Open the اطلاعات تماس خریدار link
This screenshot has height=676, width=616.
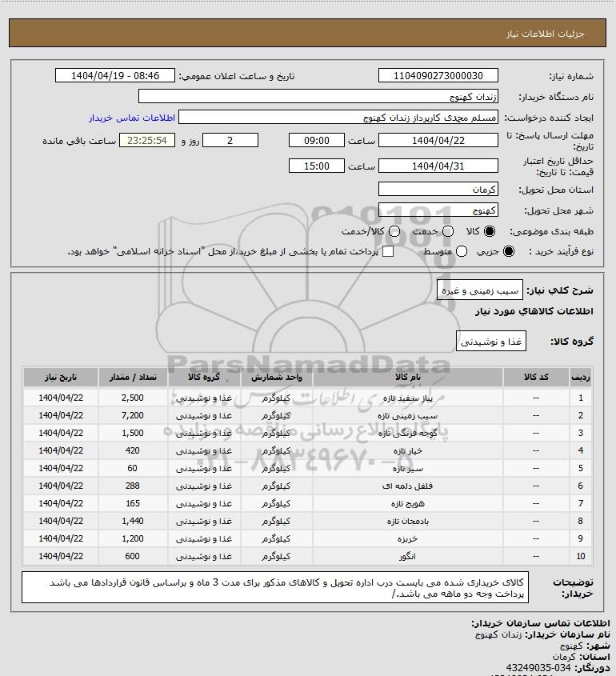coord(132,118)
